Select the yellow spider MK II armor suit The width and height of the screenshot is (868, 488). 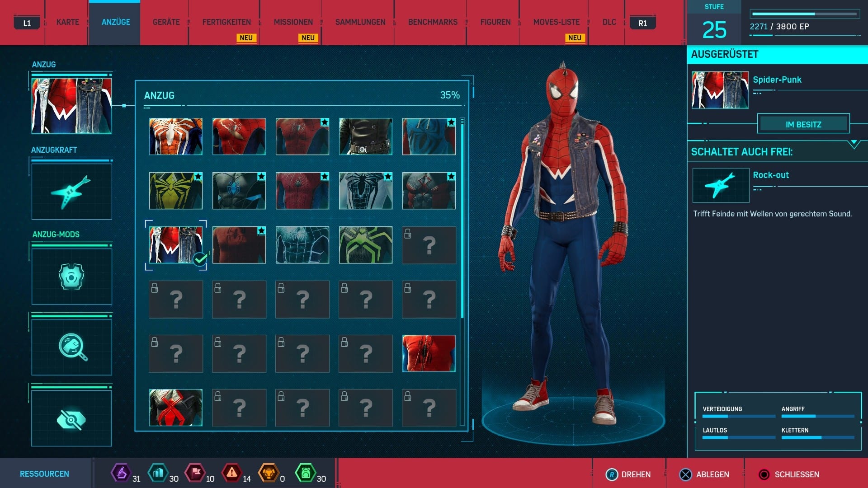[x=176, y=191]
